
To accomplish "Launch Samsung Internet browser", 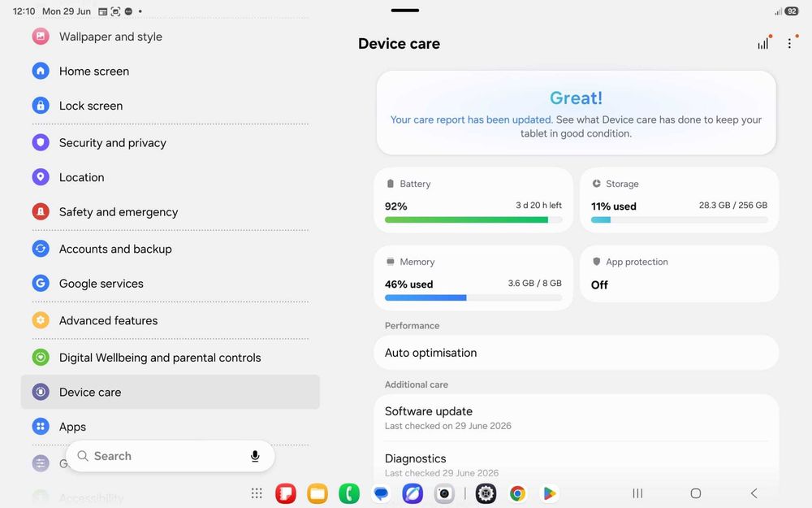I will pos(412,493).
